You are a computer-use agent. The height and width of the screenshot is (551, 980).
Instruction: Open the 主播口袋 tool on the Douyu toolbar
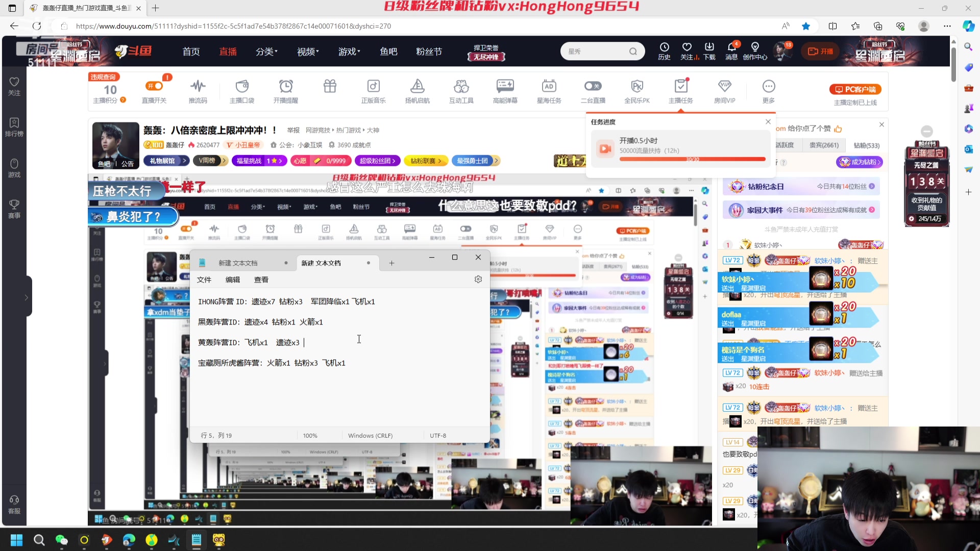[x=242, y=90]
